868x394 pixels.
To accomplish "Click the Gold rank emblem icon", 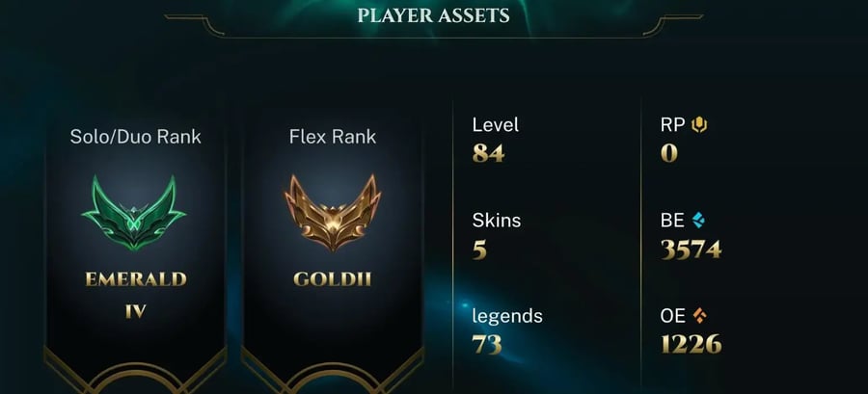I will (x=332, y=212).
